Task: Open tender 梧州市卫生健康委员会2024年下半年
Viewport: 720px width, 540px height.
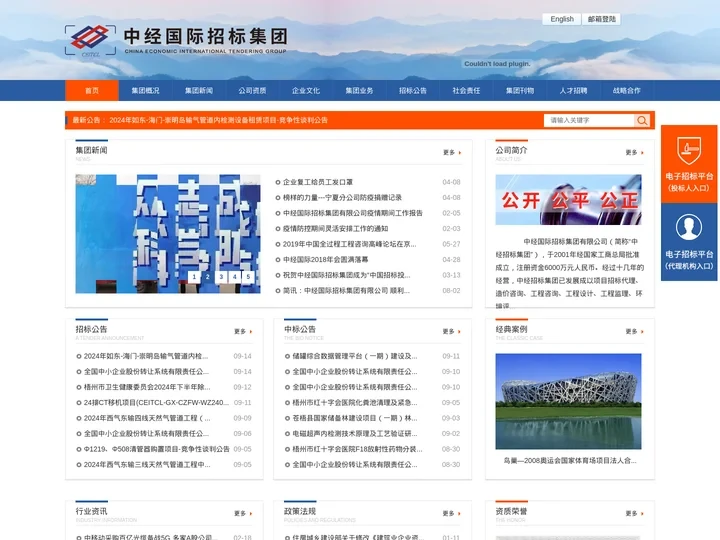Action: tap(147, 387)
